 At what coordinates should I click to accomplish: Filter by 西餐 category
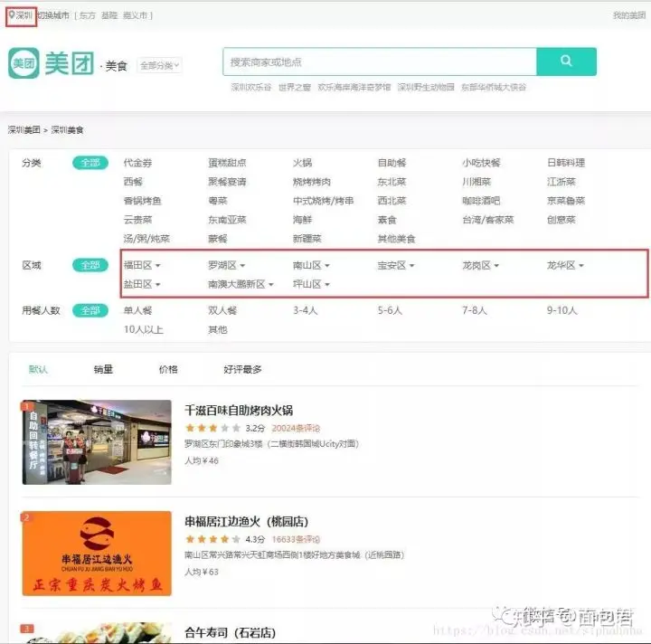133,182
